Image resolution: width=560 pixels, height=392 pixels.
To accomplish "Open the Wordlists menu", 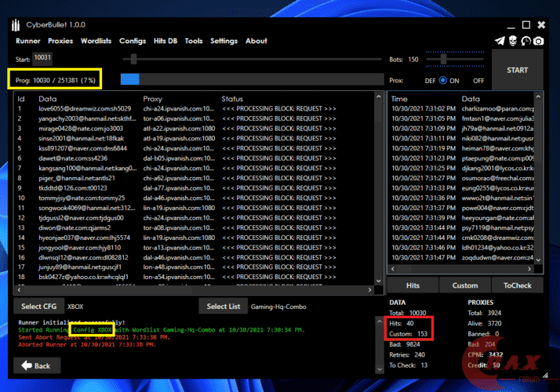I will [96, 41].
